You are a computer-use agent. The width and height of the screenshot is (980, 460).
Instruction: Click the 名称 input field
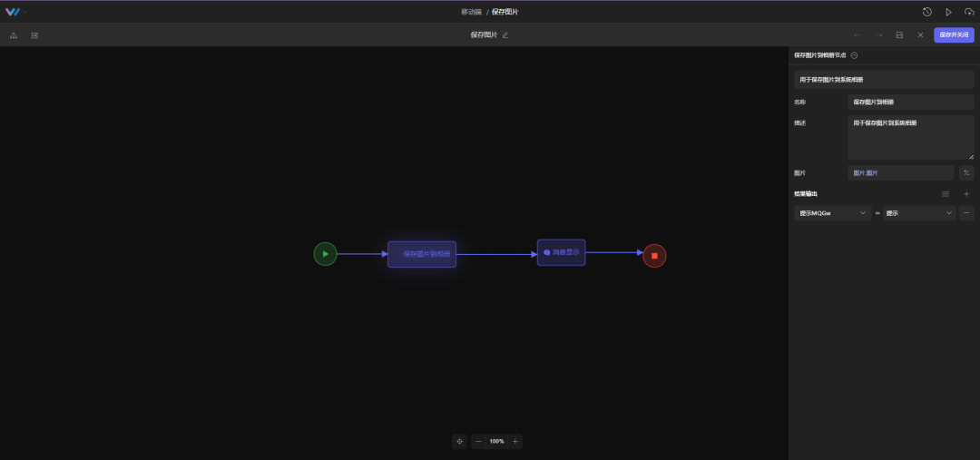click(x=911, y=102)
